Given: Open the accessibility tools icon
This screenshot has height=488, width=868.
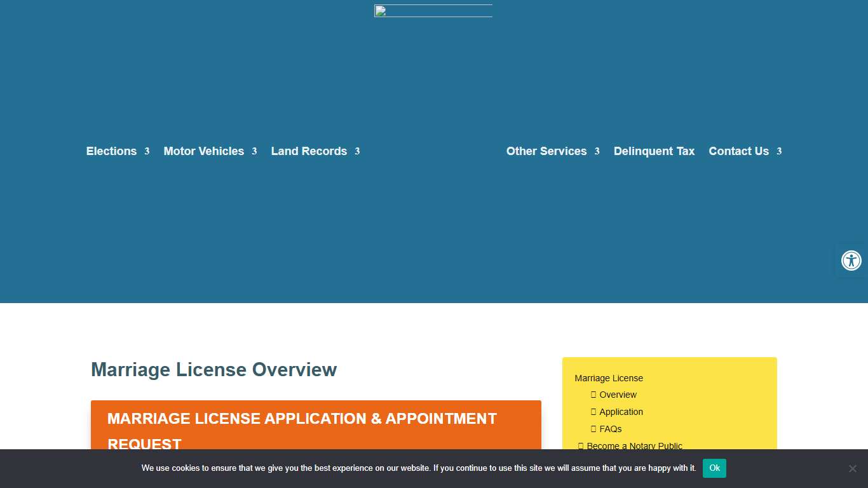Looking at the screenshot, I should coord(851,261).
